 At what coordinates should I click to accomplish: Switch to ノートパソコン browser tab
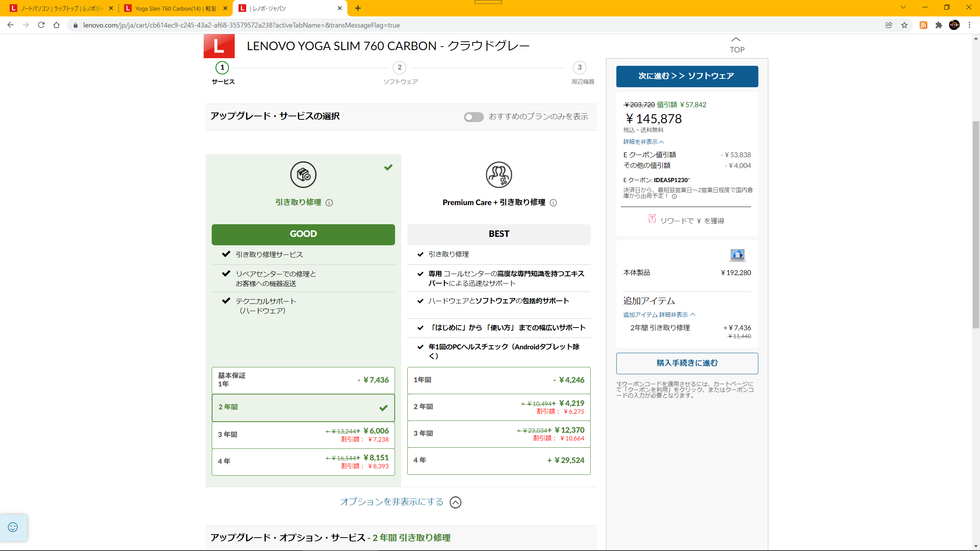tap(61, 8)
